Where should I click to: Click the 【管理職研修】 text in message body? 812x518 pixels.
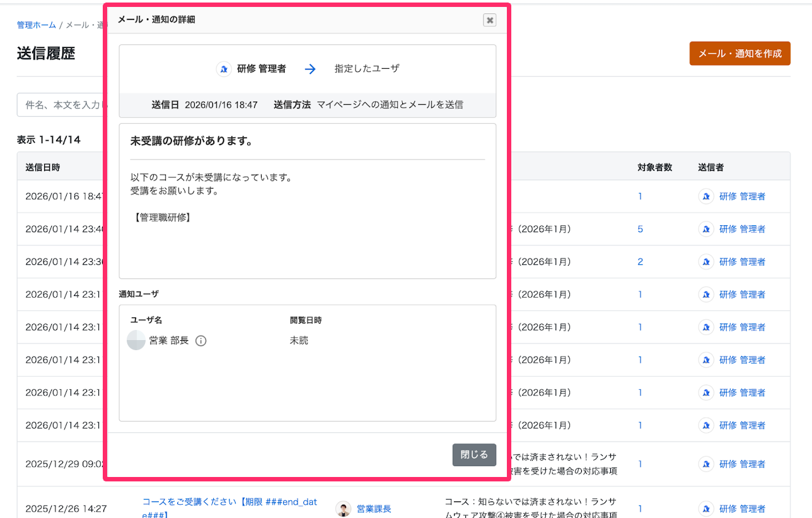[x=162, y=218]
